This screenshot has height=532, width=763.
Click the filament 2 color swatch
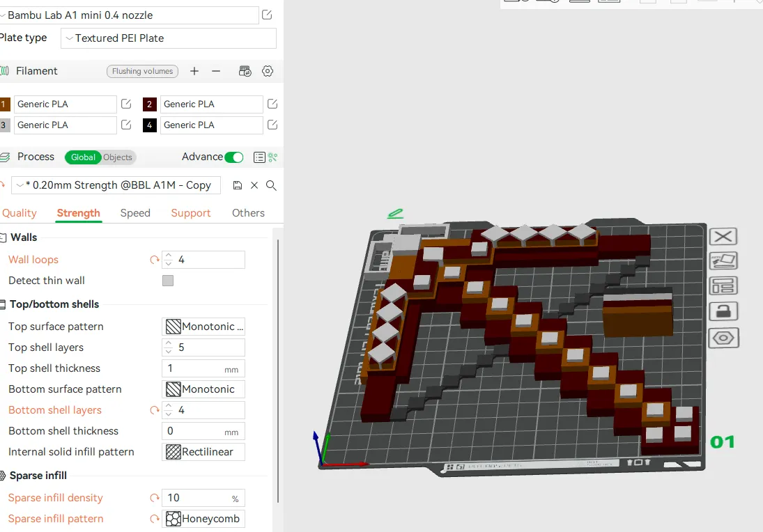[149, 104]
